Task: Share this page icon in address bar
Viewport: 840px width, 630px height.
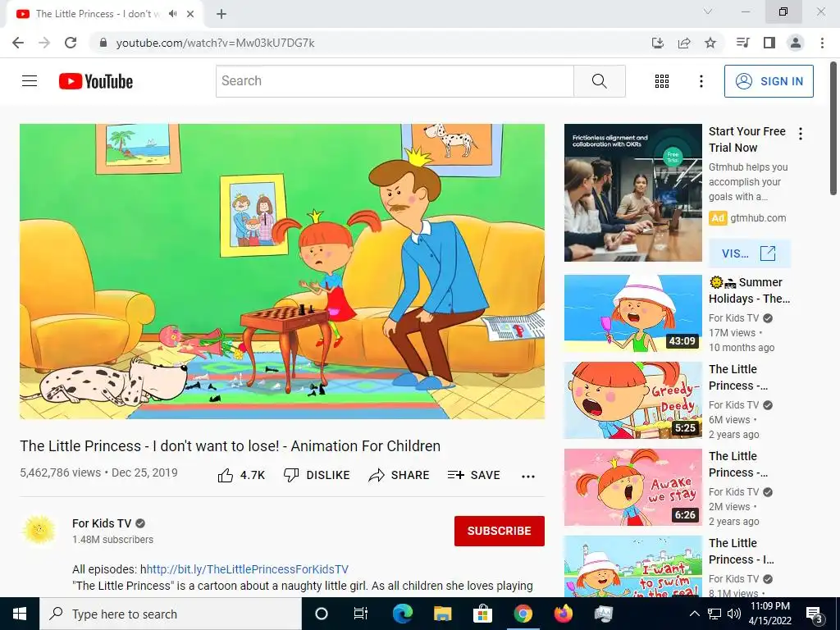Action: pos(684,43)
